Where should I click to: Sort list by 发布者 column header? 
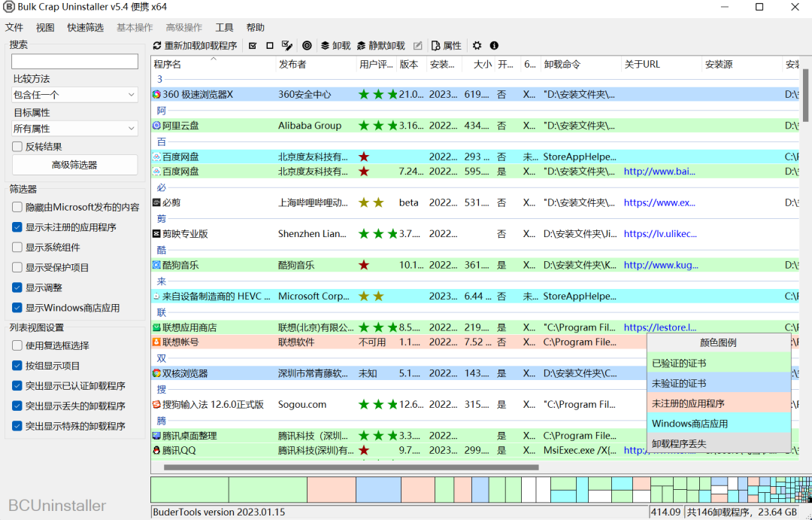click(316, 64)
